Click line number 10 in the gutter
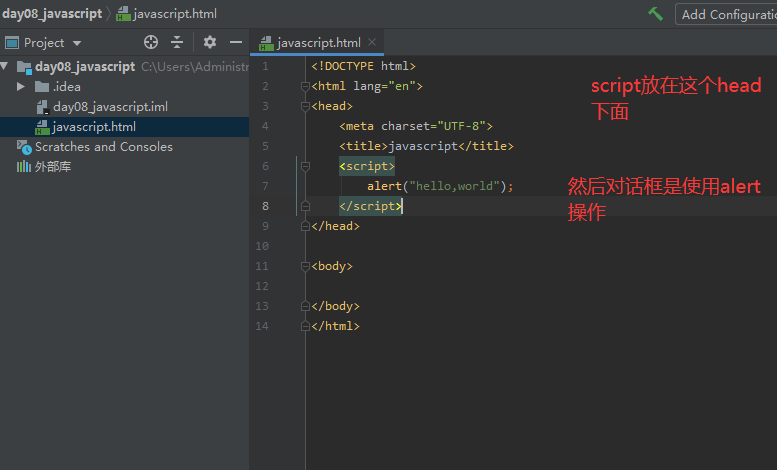This screenshot has width=777, height=470. pos(262,246)
